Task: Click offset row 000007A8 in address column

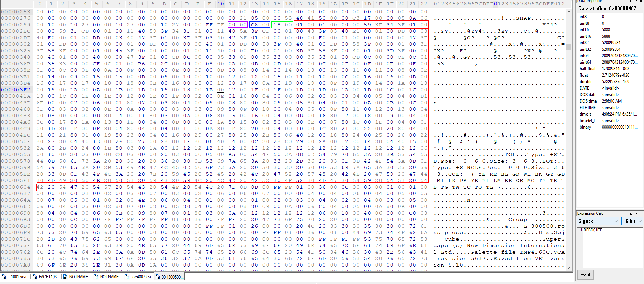Action: point(16,265)
